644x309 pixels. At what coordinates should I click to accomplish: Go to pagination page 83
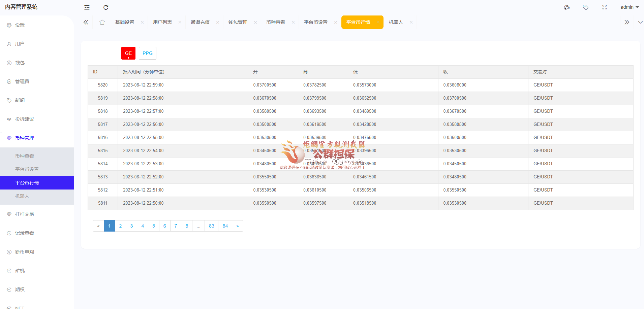click(x=212, y=226)
